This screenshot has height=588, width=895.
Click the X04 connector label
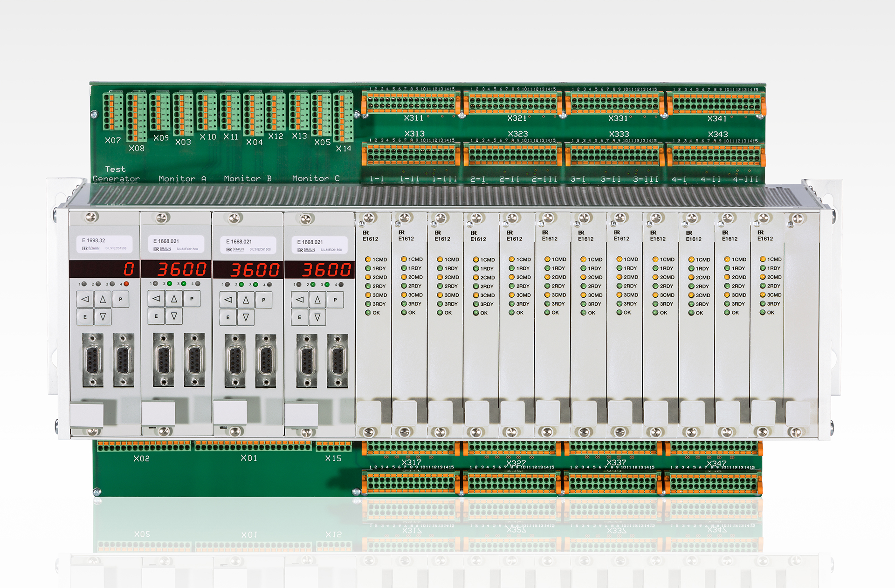click(x=255, y=142)
